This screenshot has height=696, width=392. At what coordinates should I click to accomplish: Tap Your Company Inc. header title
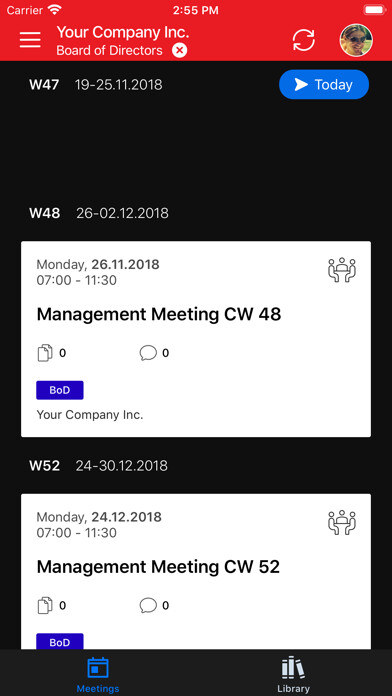(123, 32)
